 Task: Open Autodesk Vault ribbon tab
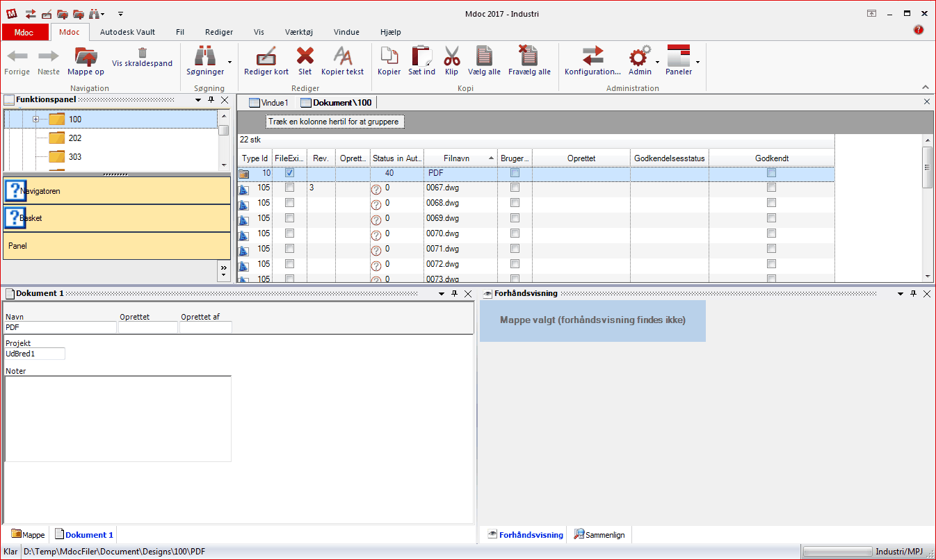[128, 32]
